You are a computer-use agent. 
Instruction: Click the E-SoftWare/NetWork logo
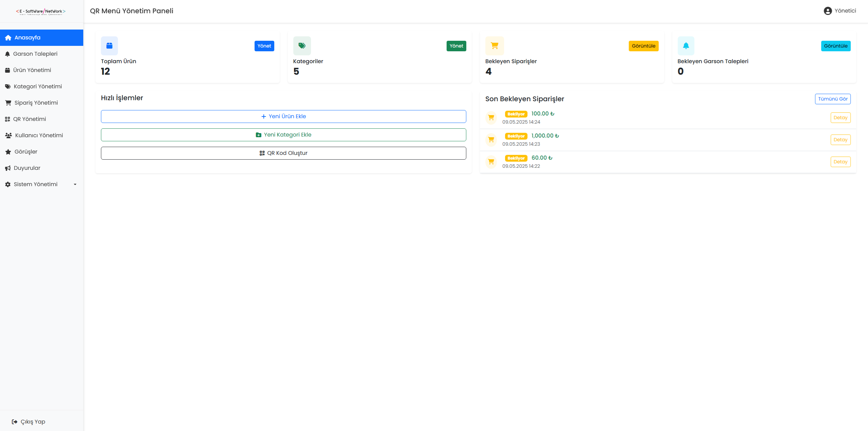coord(41,12)
